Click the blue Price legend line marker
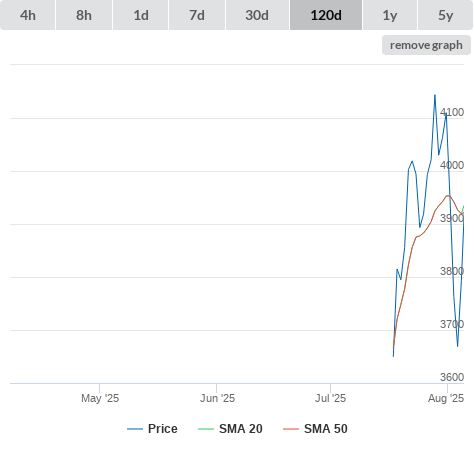Image resolution: width=474 pixels, height=455 pixels. coord(135,429)
